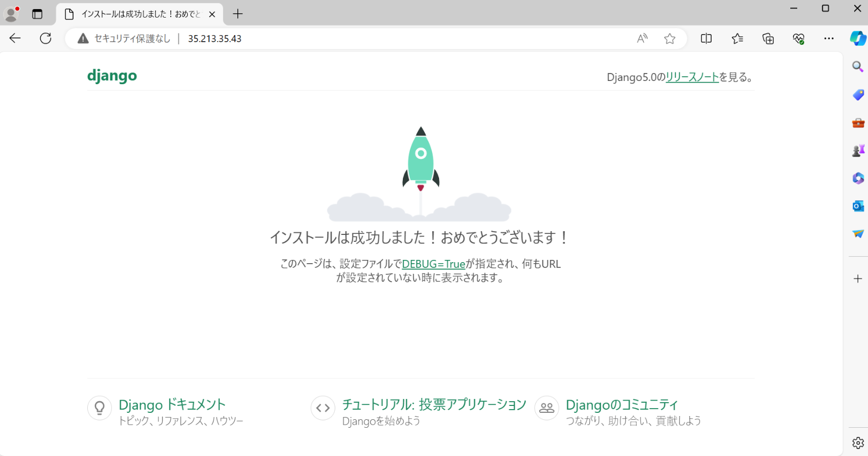Screen dimensions: 868x456
Task: Open Copilot icon in toolbar
Action: pos(858,38)
